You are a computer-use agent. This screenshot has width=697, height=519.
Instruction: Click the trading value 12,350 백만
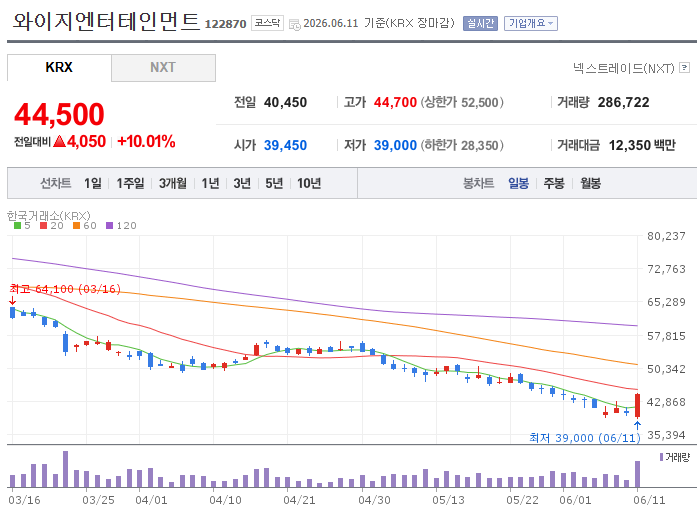pyautogui.click(x=642, y=145)
